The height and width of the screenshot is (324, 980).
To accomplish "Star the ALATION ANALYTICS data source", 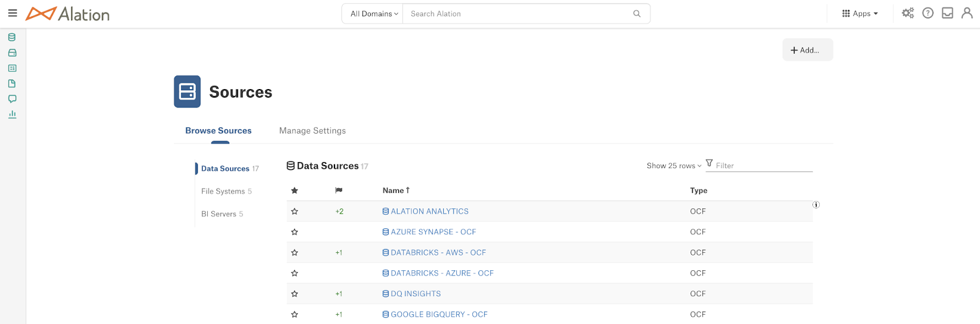I will coord(294,211).
